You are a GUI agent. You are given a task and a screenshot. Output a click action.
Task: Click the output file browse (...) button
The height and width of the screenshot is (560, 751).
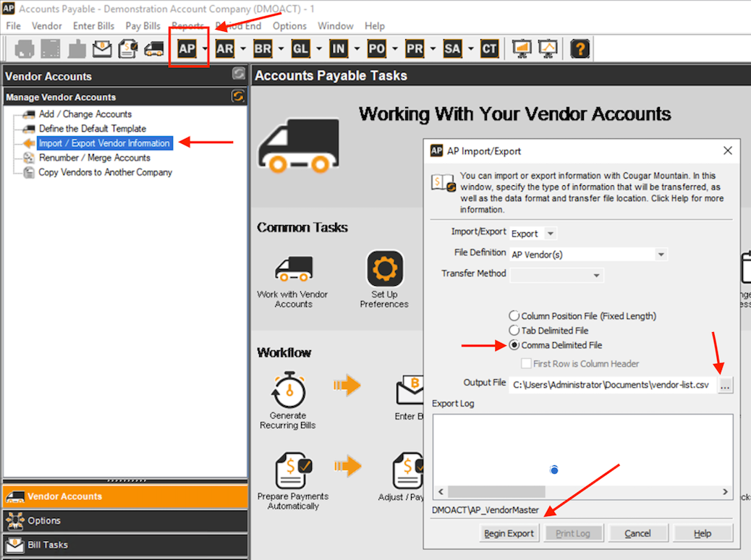point(725,385)
